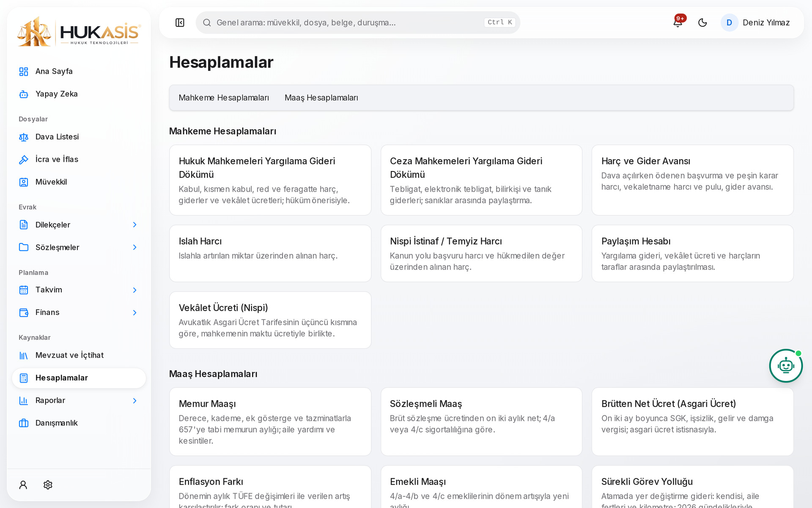Image resolution: width=812 pixels, height=508 pixels.
Task: Open Deniz Yılmaz account menu
Action: [x=755, y=22]
